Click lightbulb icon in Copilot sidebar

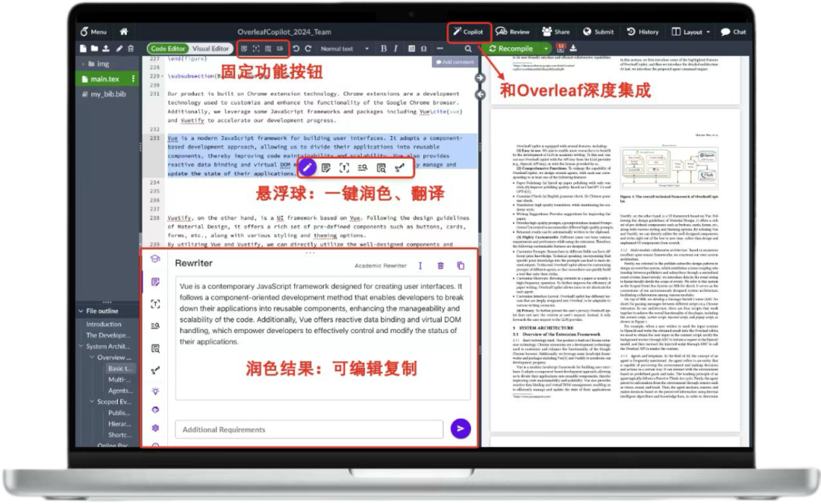tap(156, 391)
